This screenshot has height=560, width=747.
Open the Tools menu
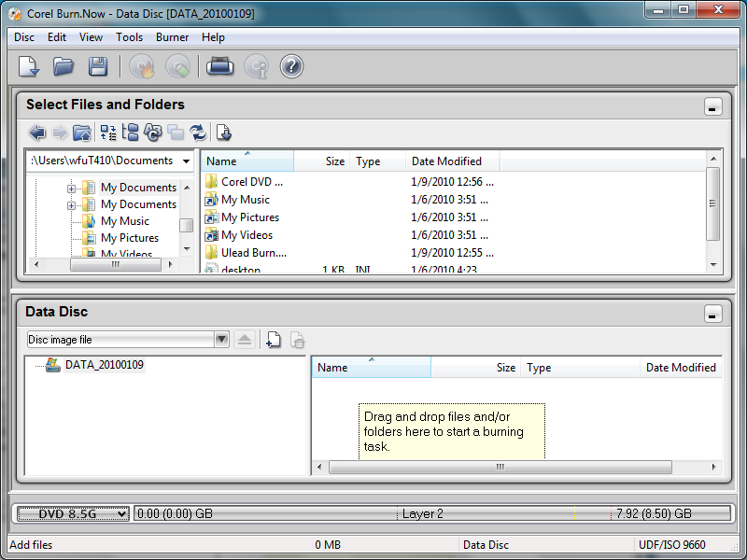point(130,37)
